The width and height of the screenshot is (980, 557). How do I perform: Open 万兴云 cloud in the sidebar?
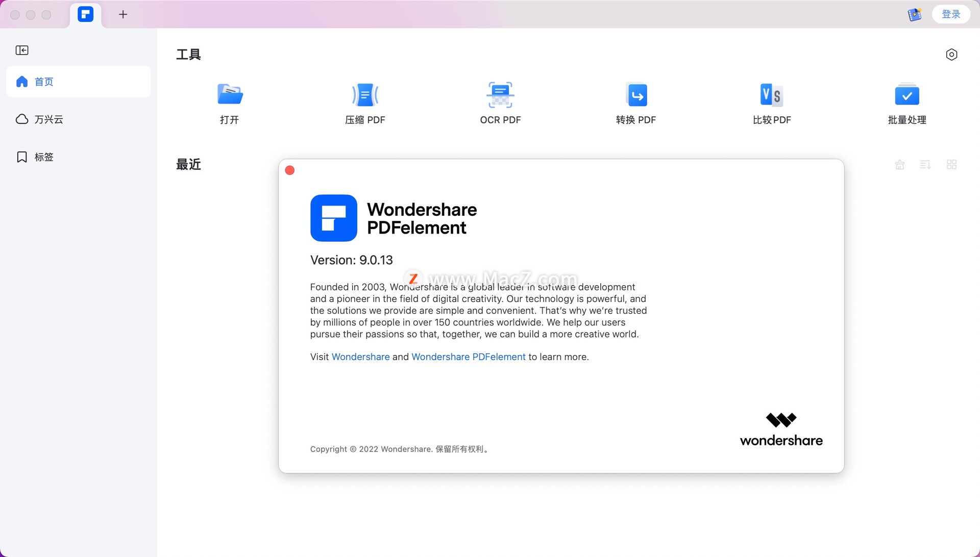pos(48,119)
